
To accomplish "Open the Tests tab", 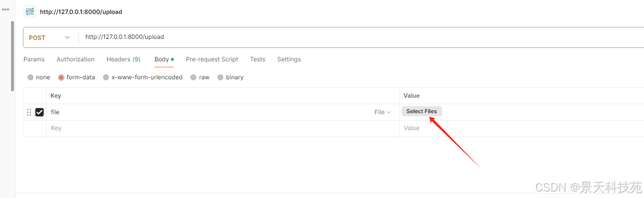I will tap(258, 59).
